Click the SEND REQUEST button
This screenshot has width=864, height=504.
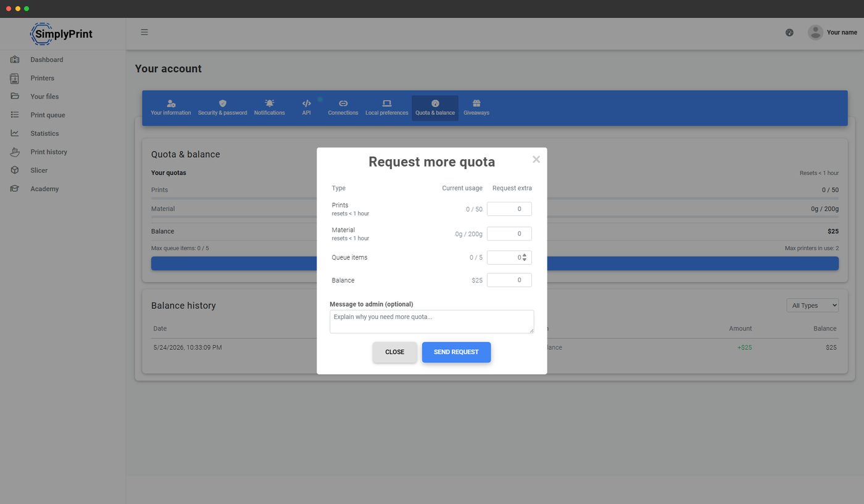coord(456,352)
